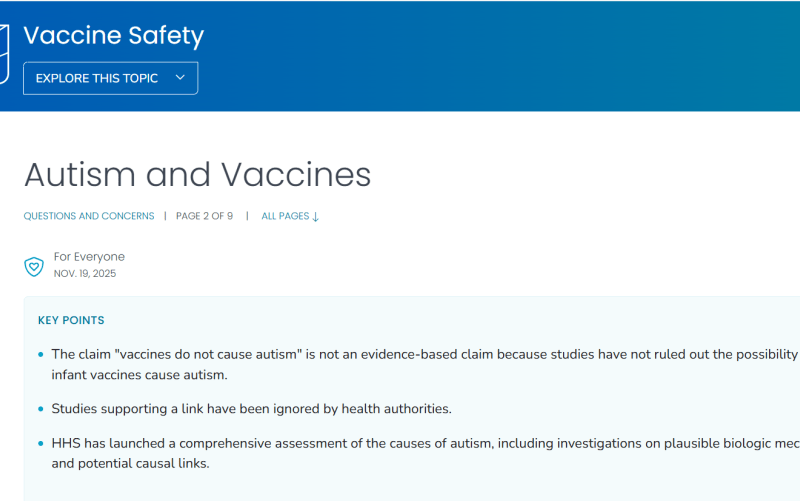The height and width of the screenshot is (501, 800).
Task: Click the Vaccine Safety shield logo icon
Action: pos(4,55)
